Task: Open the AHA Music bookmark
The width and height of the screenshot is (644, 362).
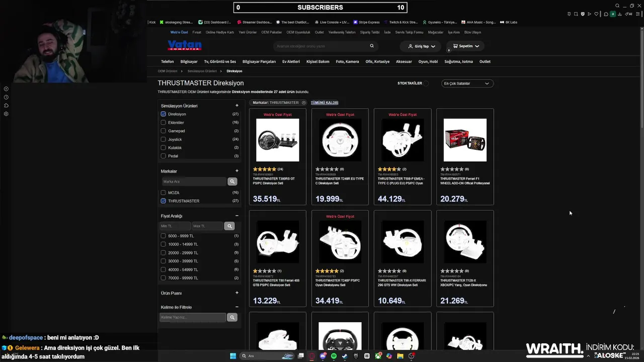Action: [478, 22]
